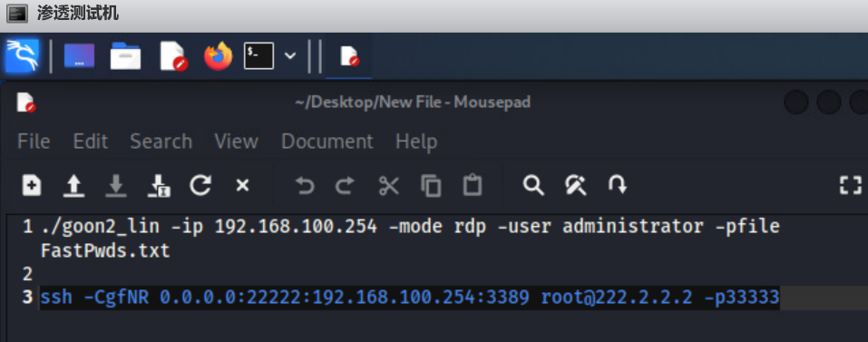Open the Edit menu
This screenshot has width=868, height=342.
pos(90,142)
